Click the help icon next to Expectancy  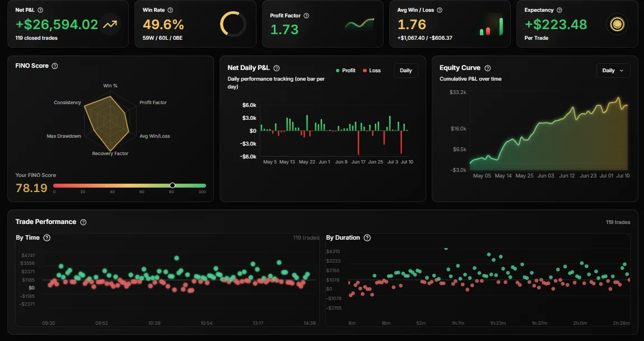tap(559, 10)
